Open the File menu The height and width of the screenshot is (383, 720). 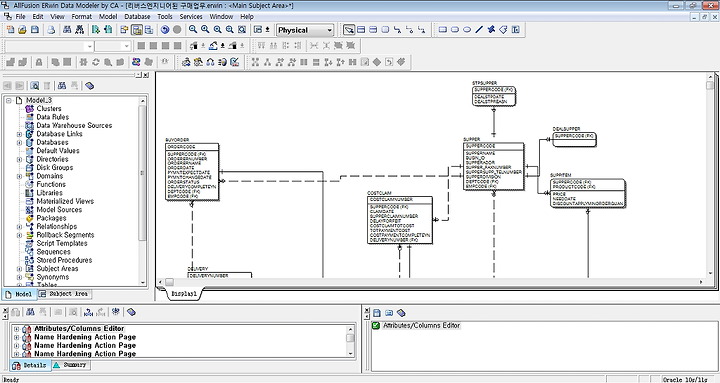pos(21,17)
